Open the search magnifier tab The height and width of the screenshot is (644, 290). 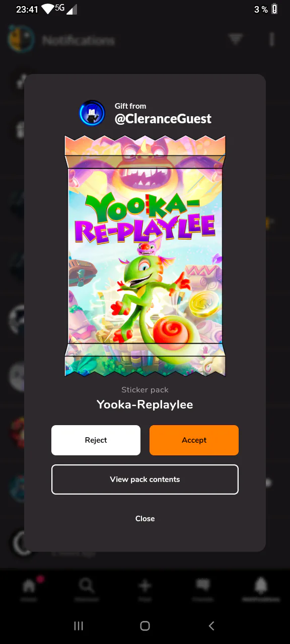[x=87, y=589]
